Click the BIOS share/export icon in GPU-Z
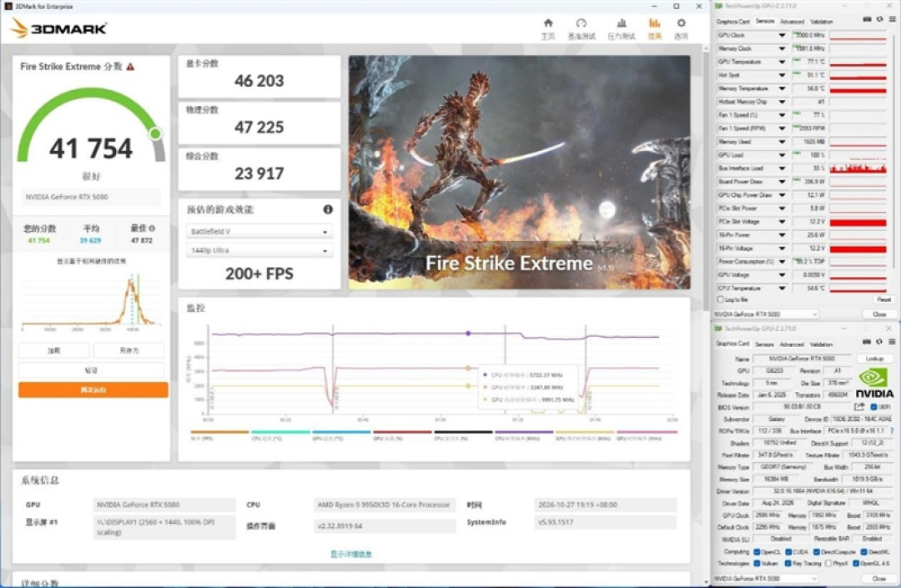Image resolution: width=901 pixels, height=588 pixels. tap(859, 406)
